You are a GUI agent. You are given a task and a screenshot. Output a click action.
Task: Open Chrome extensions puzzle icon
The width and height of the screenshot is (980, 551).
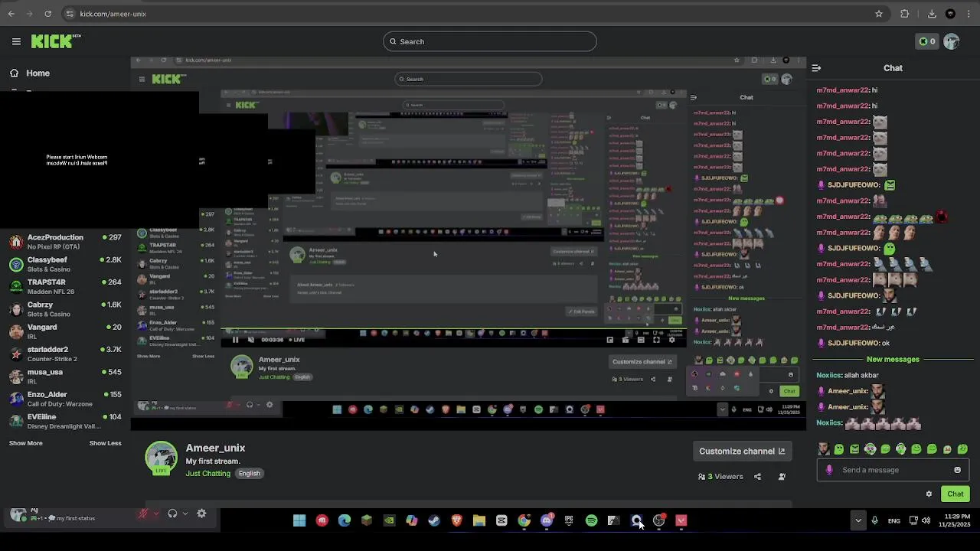pos(905,14)
